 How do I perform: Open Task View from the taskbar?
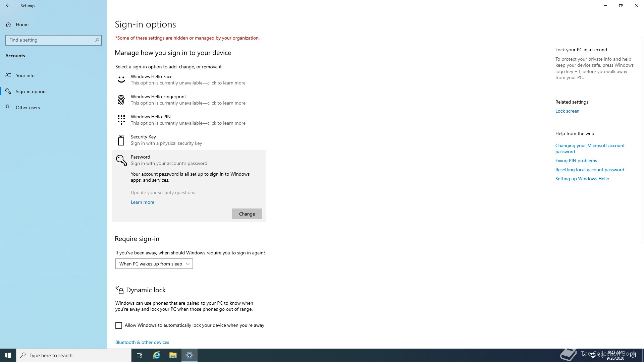pyautogui.click(x=140, y=355)
